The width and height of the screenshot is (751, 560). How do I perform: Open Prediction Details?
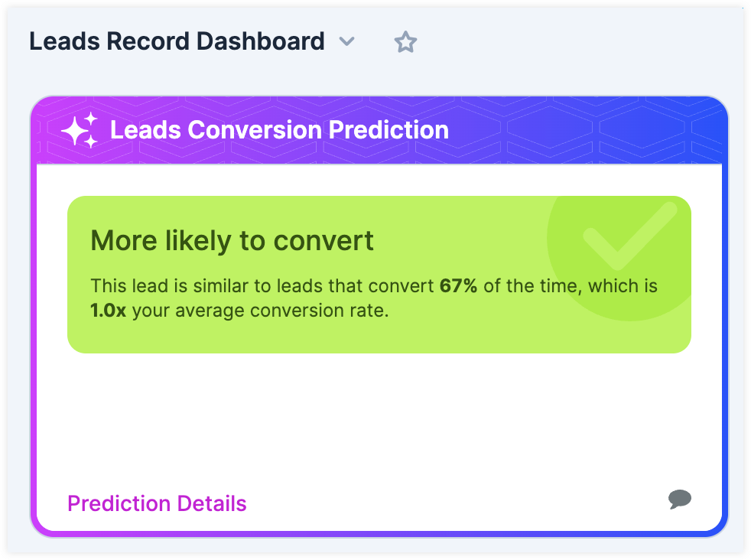coord(156,503)
